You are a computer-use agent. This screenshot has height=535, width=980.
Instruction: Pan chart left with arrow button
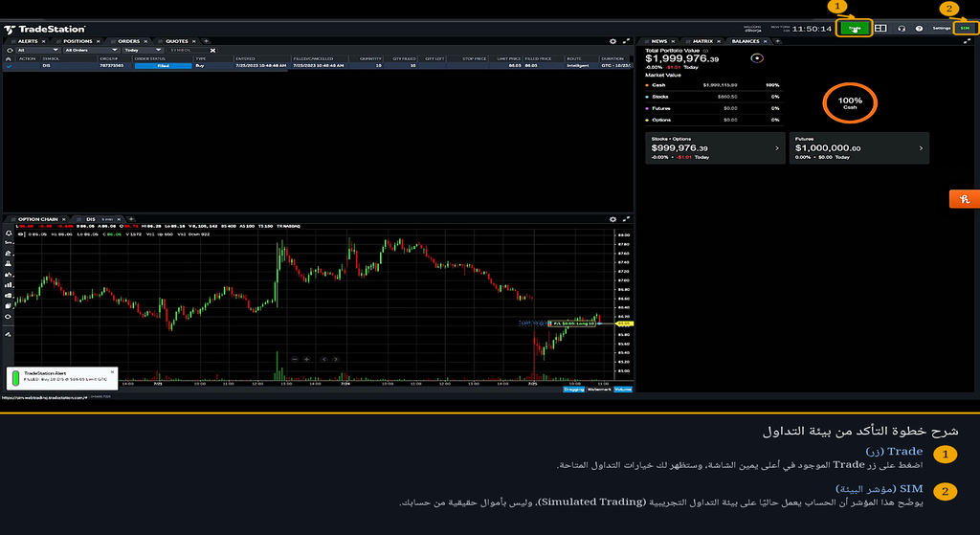[323, 359]
